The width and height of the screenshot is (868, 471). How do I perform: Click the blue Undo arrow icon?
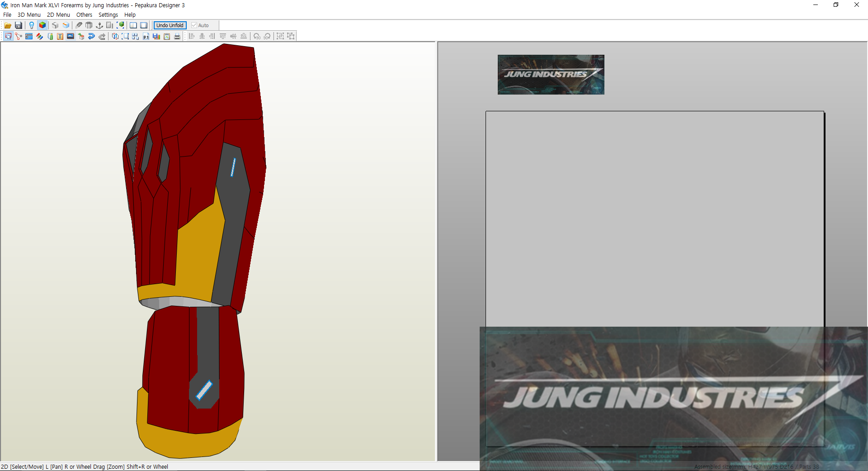coord(91,36)
